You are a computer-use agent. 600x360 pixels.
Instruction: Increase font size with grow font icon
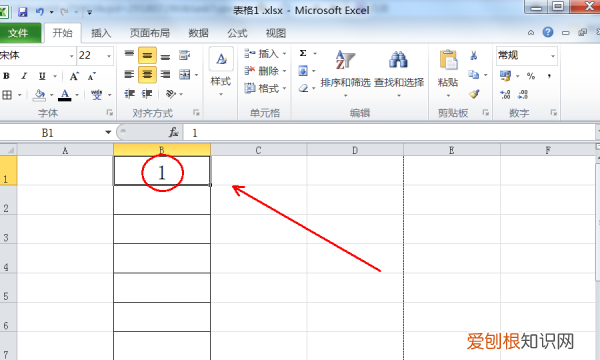74,76
